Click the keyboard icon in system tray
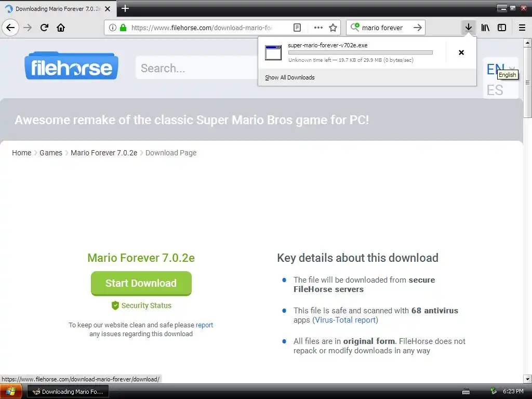Image resolution: width=532 pixels, height=399 pixels. pyautogui.click(x=466, y=392)
